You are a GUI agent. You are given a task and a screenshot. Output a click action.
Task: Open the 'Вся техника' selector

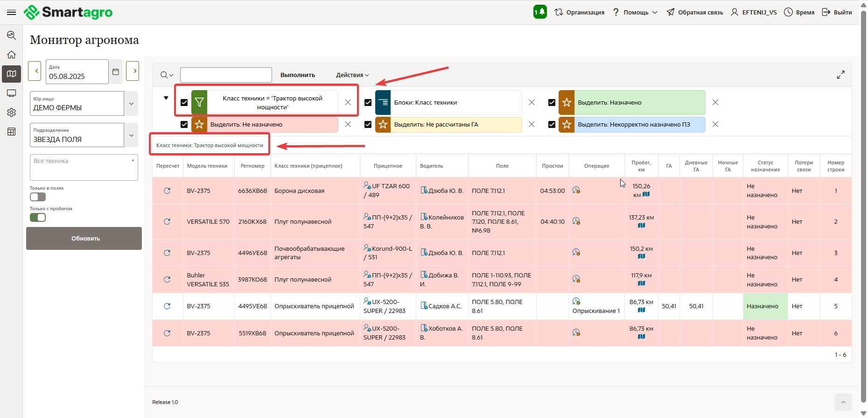tap(84, 167)
